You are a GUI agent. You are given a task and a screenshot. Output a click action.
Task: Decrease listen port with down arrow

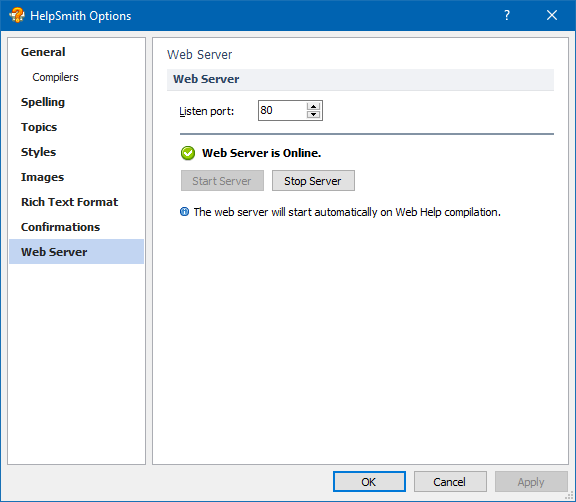[313, 114]
